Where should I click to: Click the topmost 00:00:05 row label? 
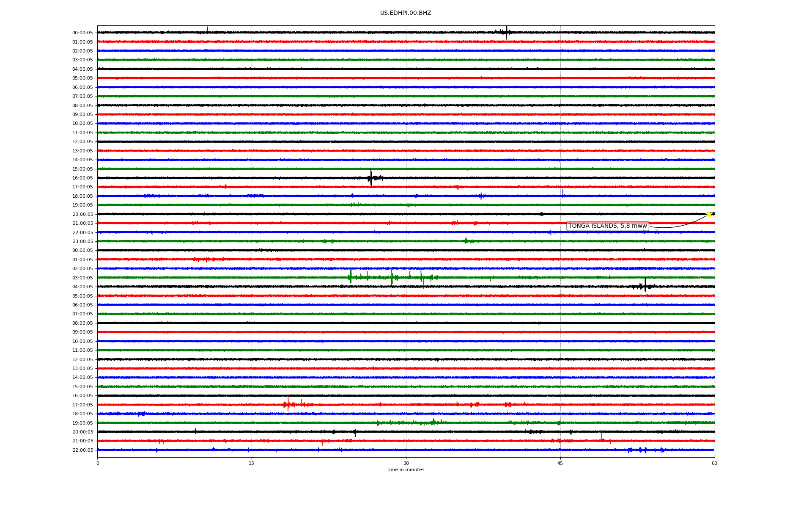[82, 33]
